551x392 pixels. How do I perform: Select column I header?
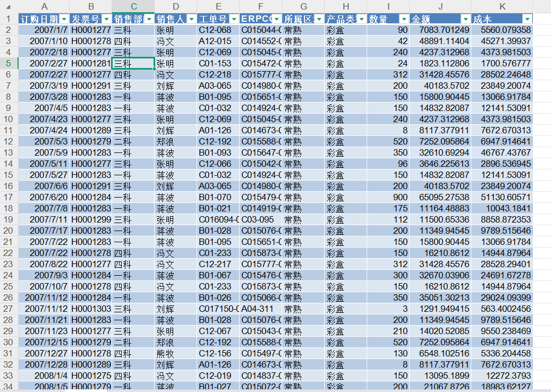click(x=388, y=6)
